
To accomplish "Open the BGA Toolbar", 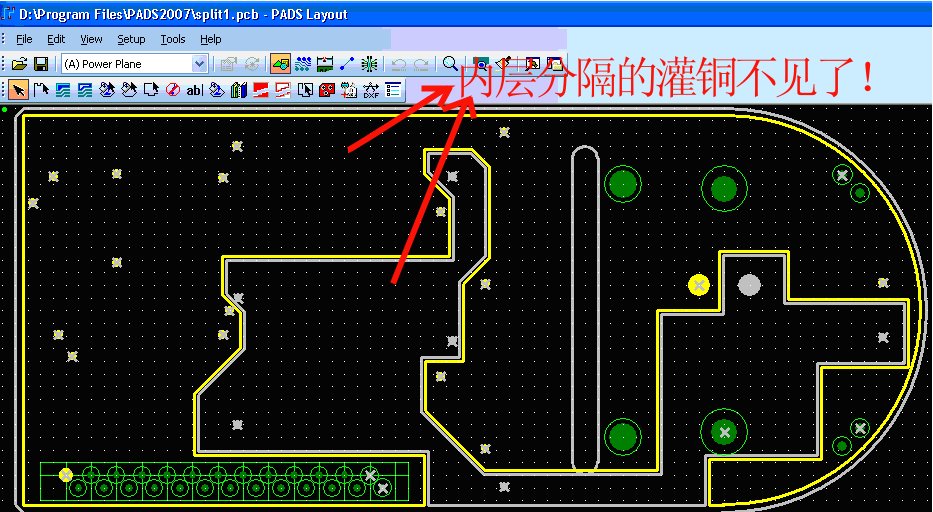I will 369,64.
